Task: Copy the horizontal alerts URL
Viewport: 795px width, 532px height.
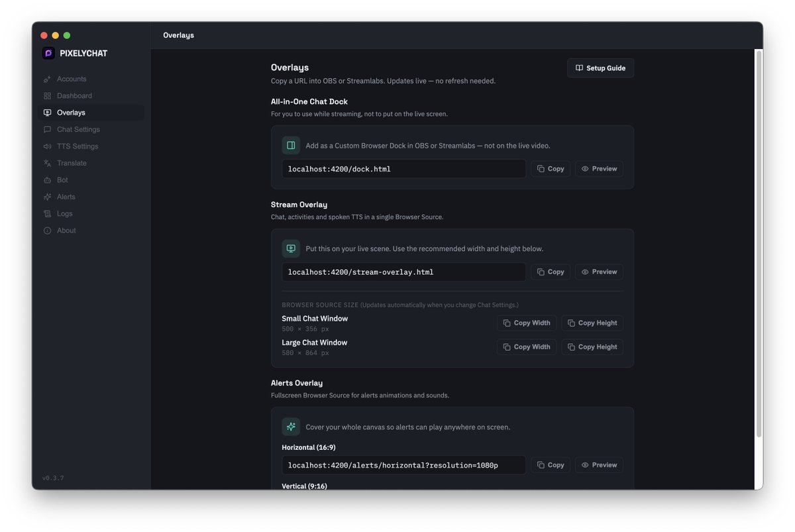Action: pos(551,465)
